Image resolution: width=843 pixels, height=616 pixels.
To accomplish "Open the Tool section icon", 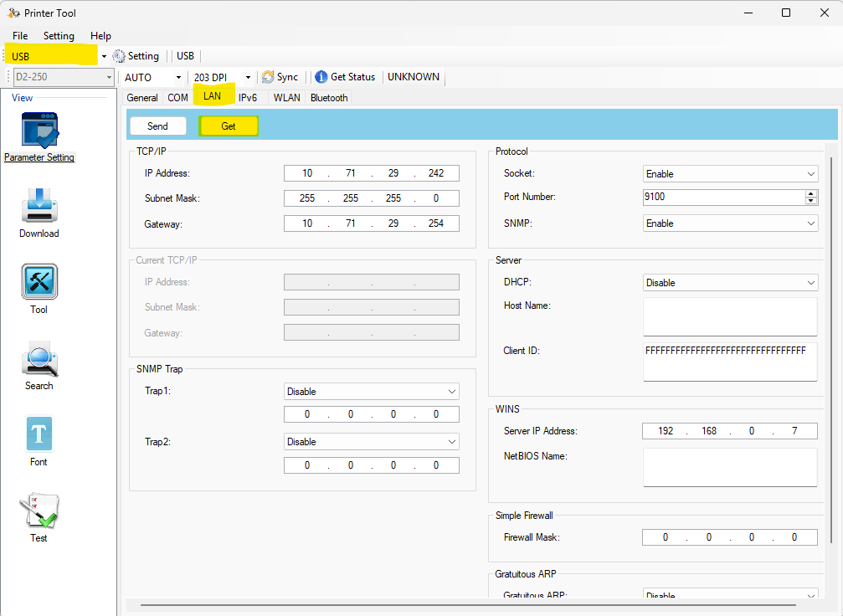I will (x=39, y=282).
